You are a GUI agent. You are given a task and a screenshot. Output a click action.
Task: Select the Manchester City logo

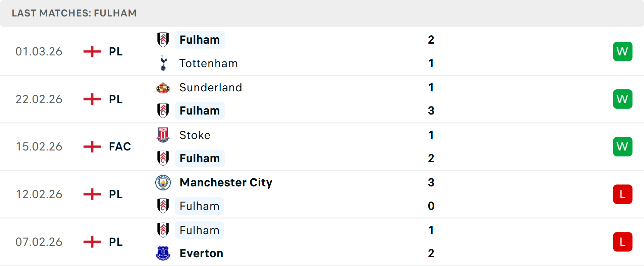point(163,183)
